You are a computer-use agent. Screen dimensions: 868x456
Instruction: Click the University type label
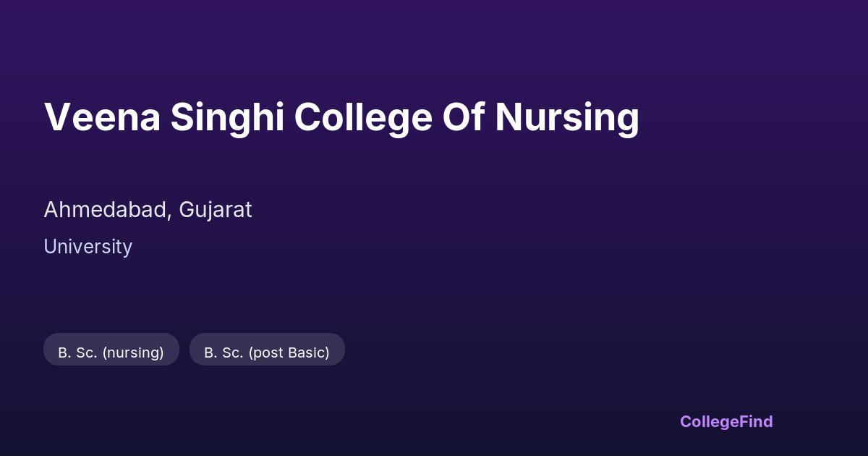click(x=88, y=247)
